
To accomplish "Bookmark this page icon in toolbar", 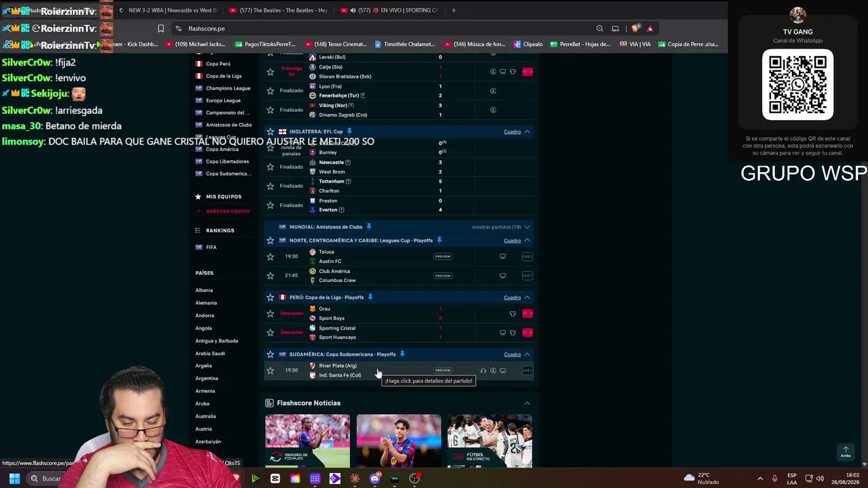I will click(x=161, y=28).
